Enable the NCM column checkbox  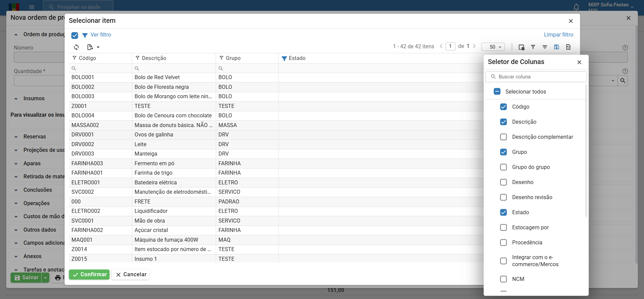coord(503,279)
